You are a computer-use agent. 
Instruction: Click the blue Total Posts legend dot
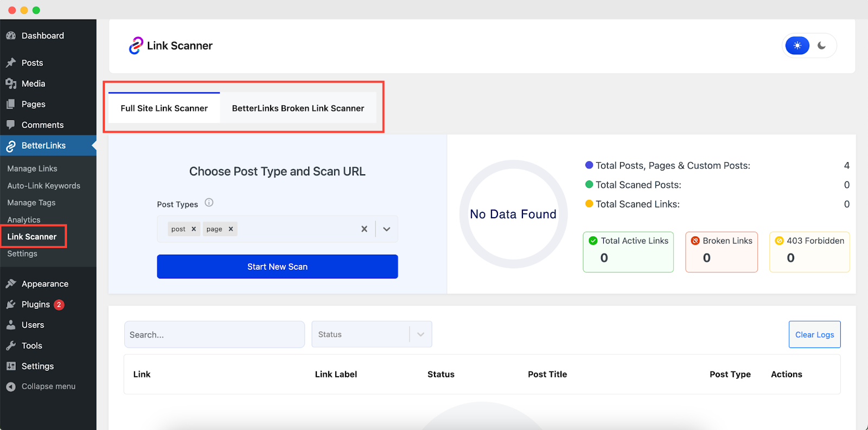pos(589,165)
